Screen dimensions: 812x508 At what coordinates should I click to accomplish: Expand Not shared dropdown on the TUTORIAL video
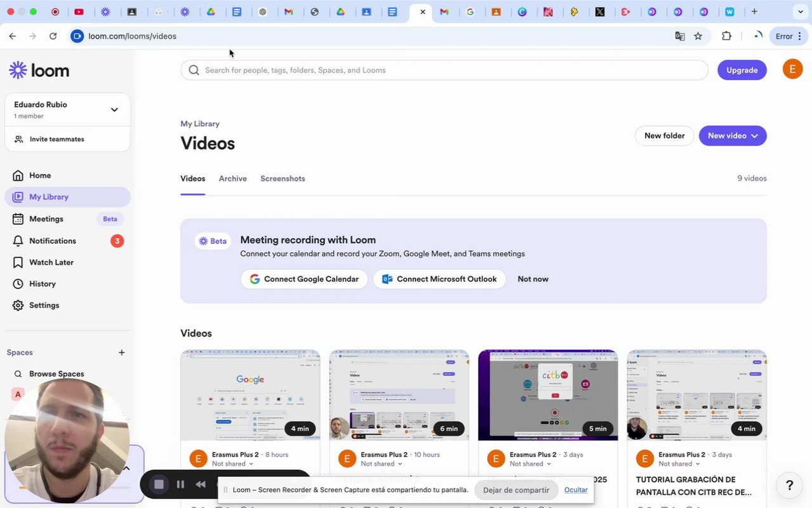click(679, 464)
